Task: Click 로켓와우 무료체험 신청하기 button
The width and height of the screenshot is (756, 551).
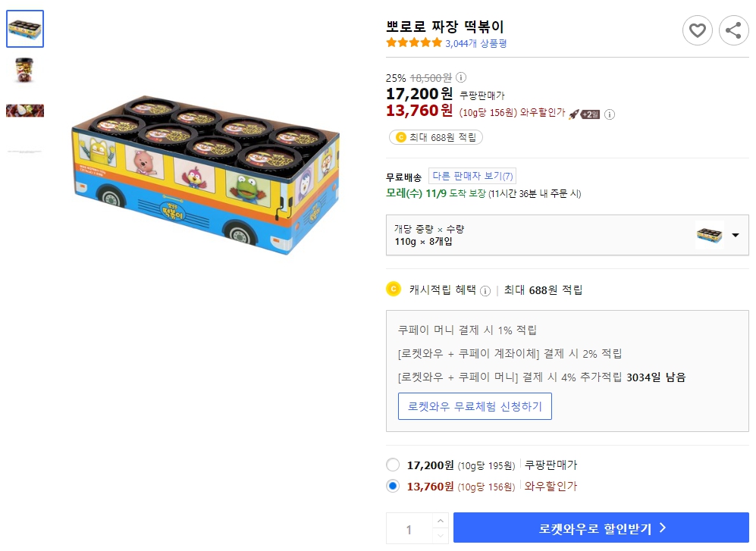Action: coord(475,406)
